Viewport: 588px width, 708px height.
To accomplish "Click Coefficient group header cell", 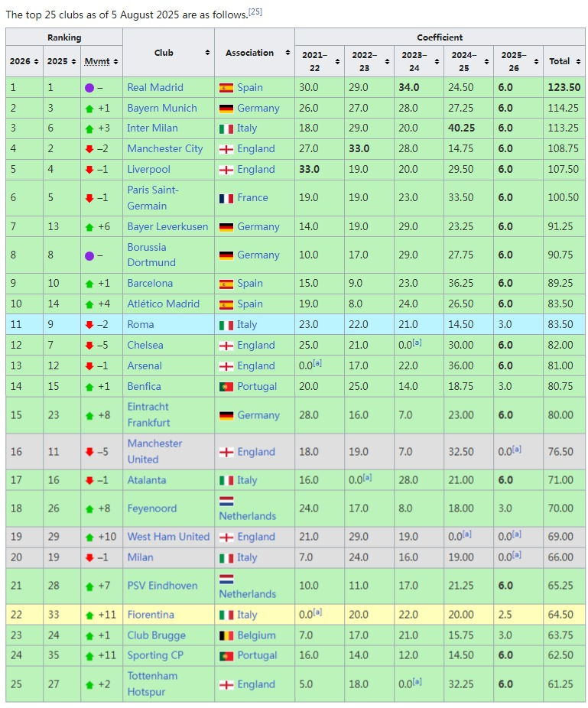I will click(440, 37).
